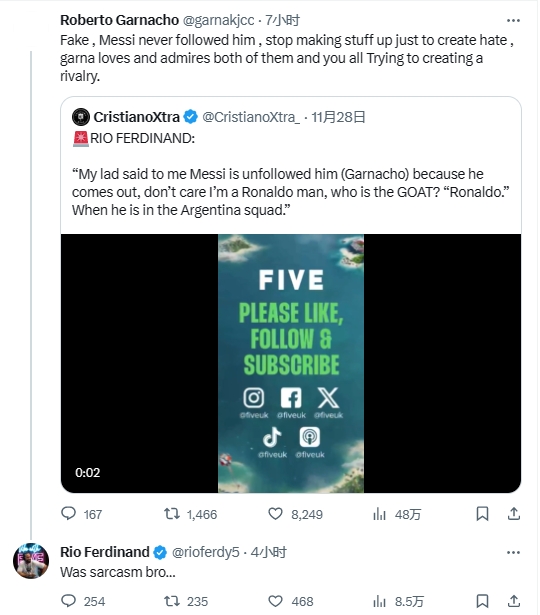
Task: View analytics for reply showing 8.5万
Action: coord(379,600)
